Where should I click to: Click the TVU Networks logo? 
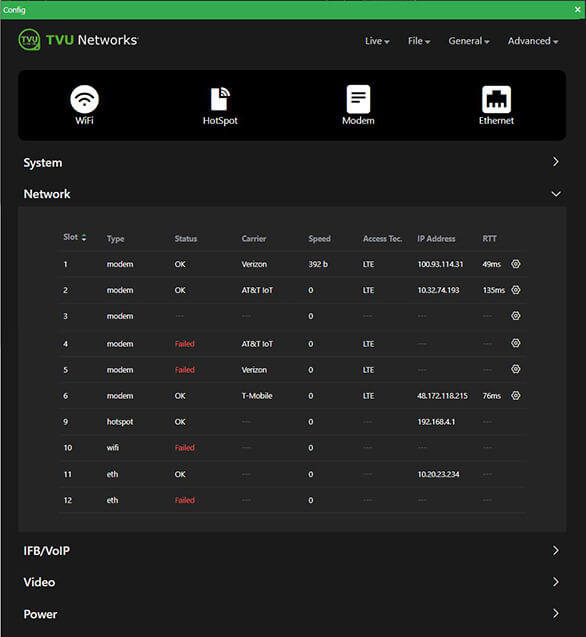[x=78, y=40]
